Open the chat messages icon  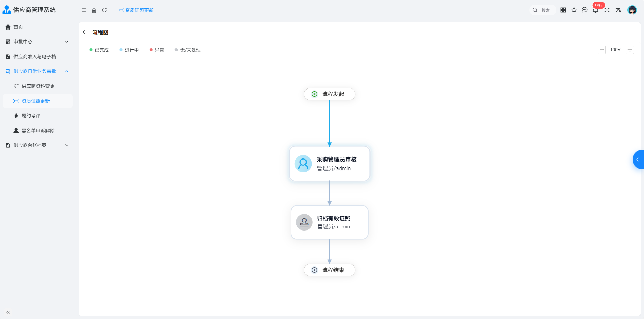[585, 10]
